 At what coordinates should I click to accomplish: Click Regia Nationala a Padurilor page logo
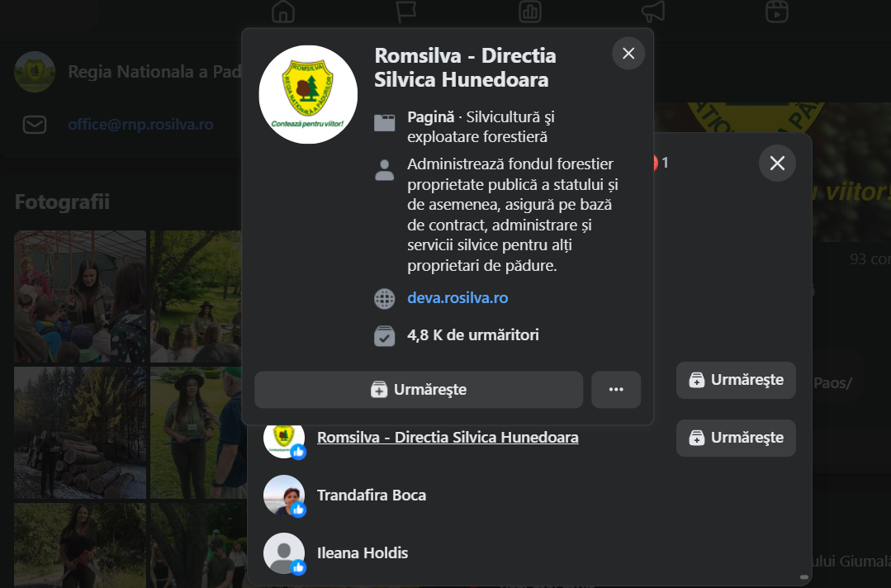pyautogui.click(x=35, y=72)
